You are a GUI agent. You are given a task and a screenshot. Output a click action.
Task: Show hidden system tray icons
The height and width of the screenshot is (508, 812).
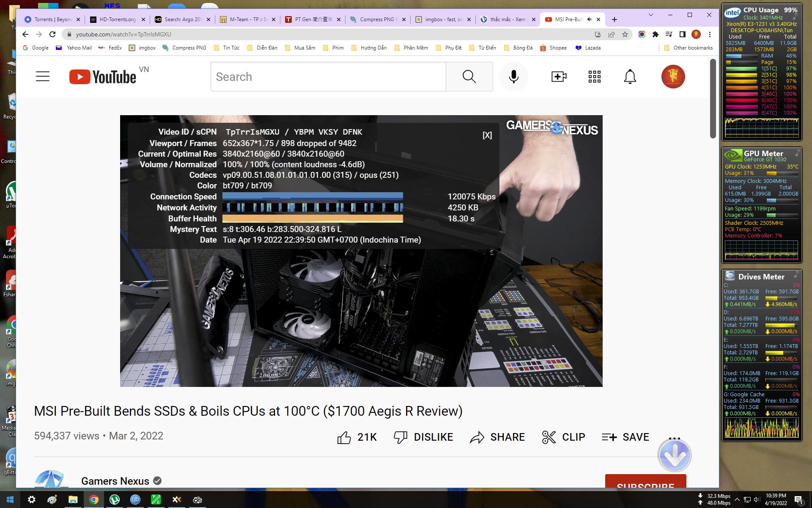pyautogui.click(x=737, y=500)
